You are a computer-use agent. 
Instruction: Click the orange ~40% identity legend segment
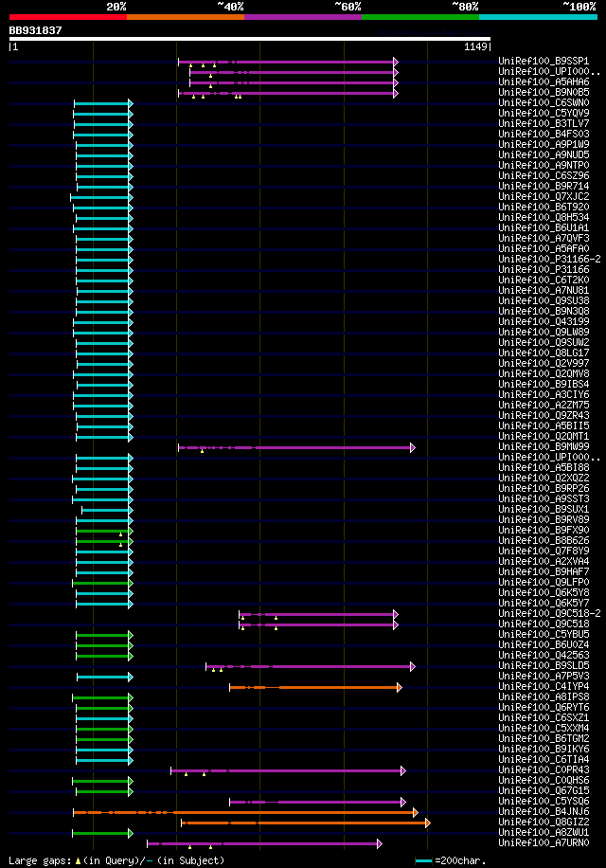186,17
